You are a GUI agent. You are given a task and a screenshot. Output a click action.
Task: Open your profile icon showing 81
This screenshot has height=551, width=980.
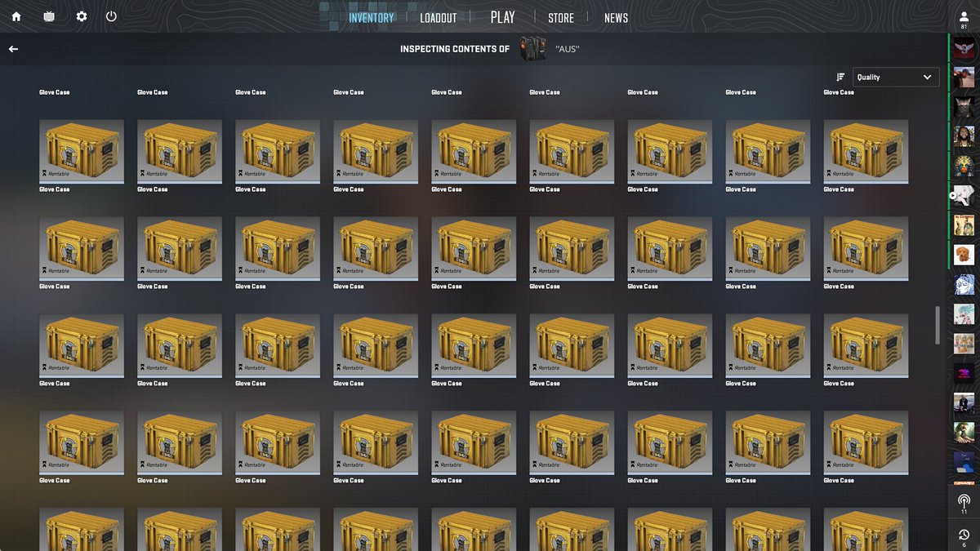click(964, 20)
